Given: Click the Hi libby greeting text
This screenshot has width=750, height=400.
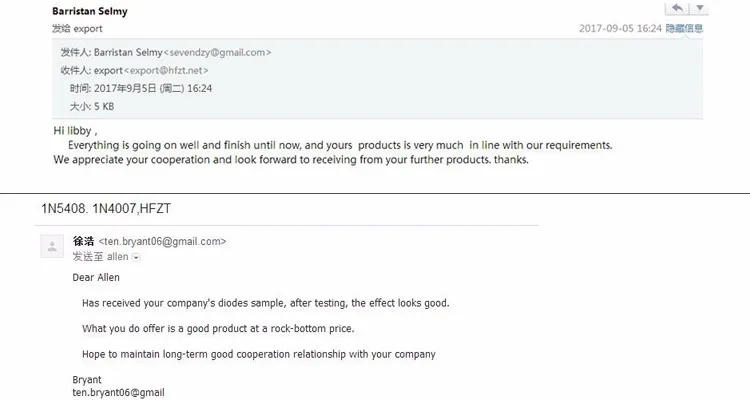Looking at the screenshot, I should coord(75,131).
